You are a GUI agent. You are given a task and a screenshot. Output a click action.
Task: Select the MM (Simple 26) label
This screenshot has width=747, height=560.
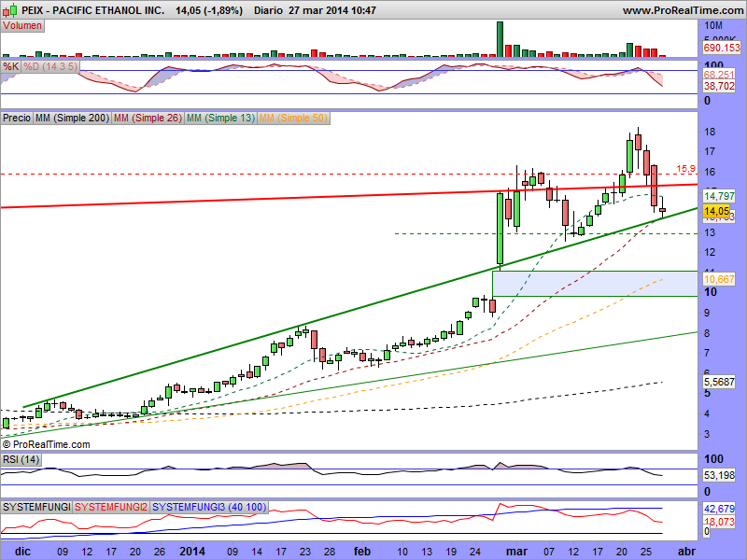(x=148, y=118)
